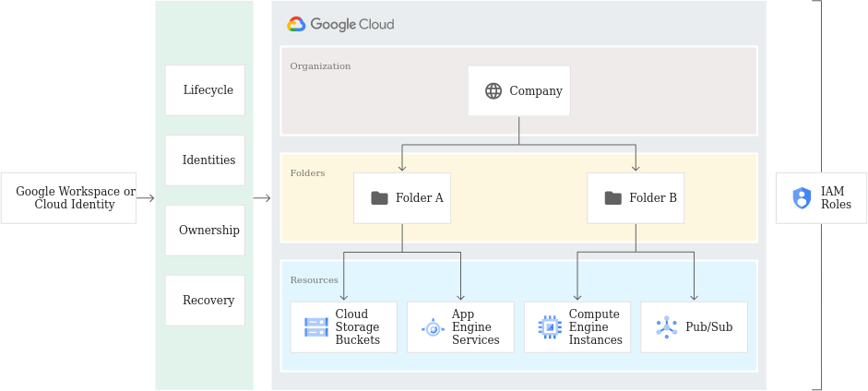This screenshot has height=391, width=868.
Task: Click the Google Cloud logo icon
Action: tap(296, 24)
